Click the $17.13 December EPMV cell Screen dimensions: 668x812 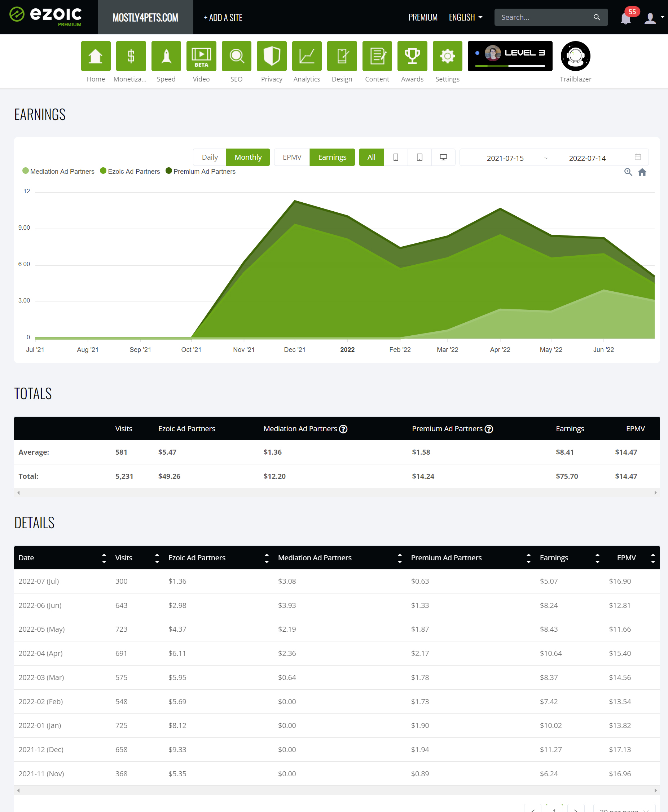(x=620, y=749)
